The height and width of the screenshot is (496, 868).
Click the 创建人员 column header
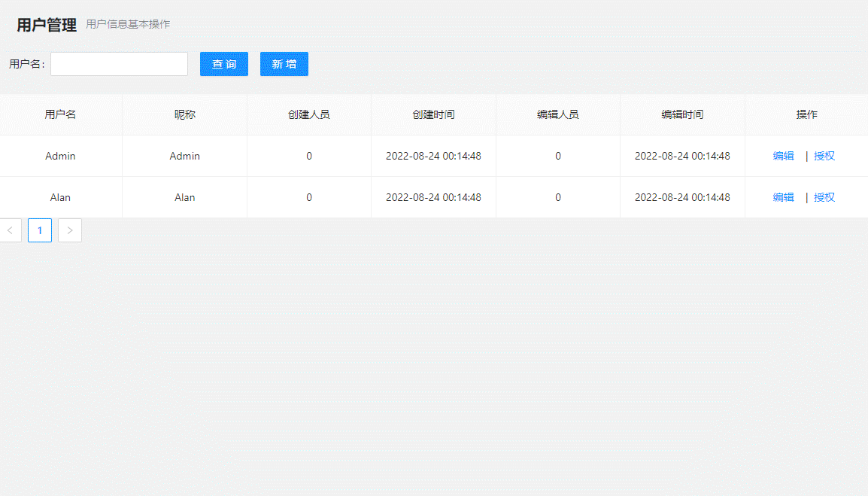(309, 114)
